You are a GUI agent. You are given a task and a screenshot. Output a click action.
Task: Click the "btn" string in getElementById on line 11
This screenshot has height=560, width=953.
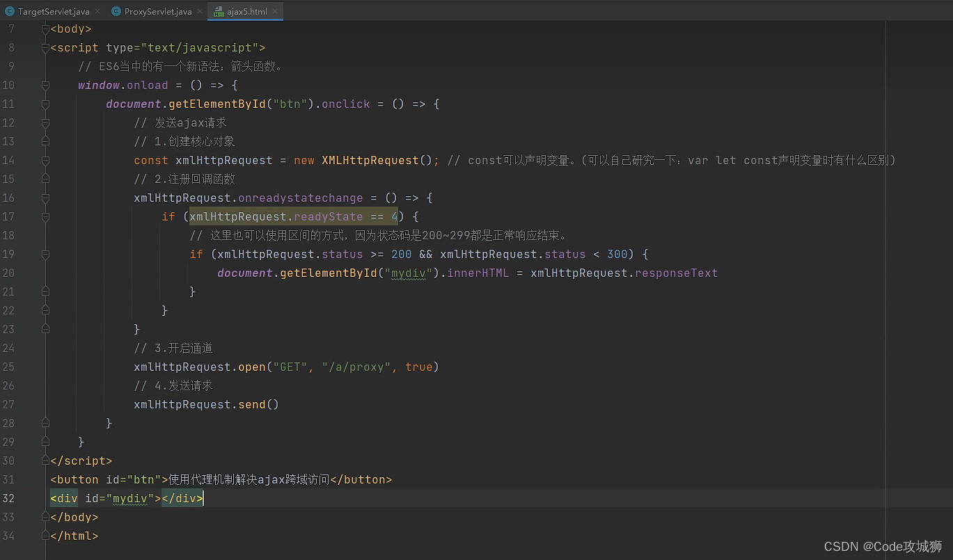pos(290,104)
